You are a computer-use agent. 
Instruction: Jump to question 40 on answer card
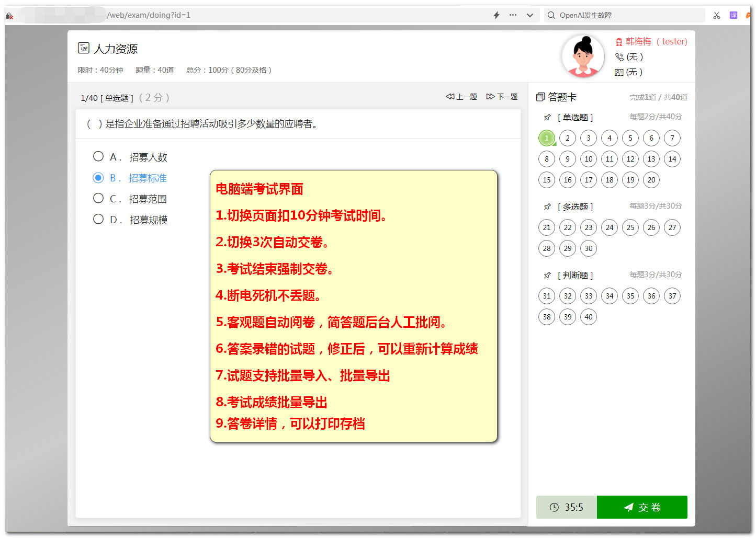pos(589,317)
